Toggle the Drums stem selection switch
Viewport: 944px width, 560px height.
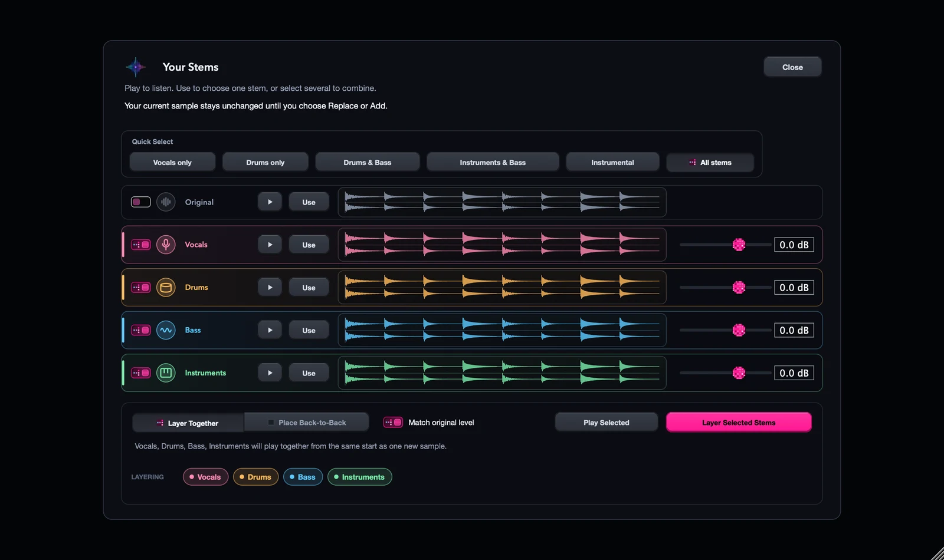click(140, 288)
